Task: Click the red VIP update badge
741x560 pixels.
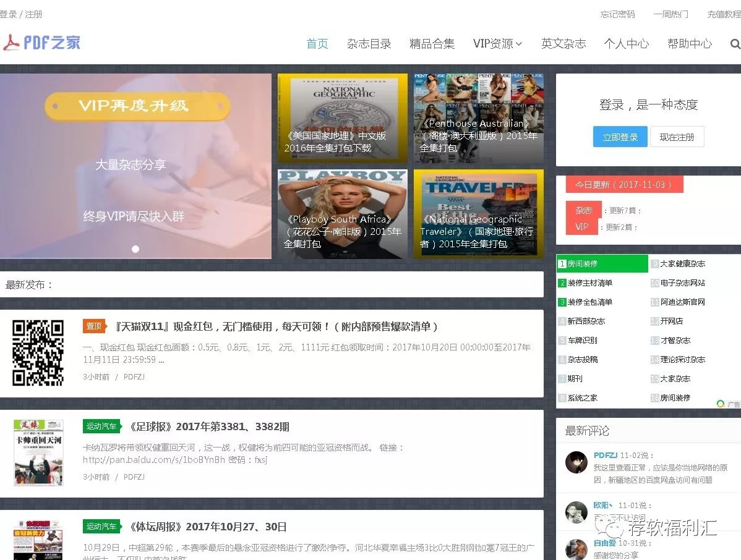Action: click(582, 227)
